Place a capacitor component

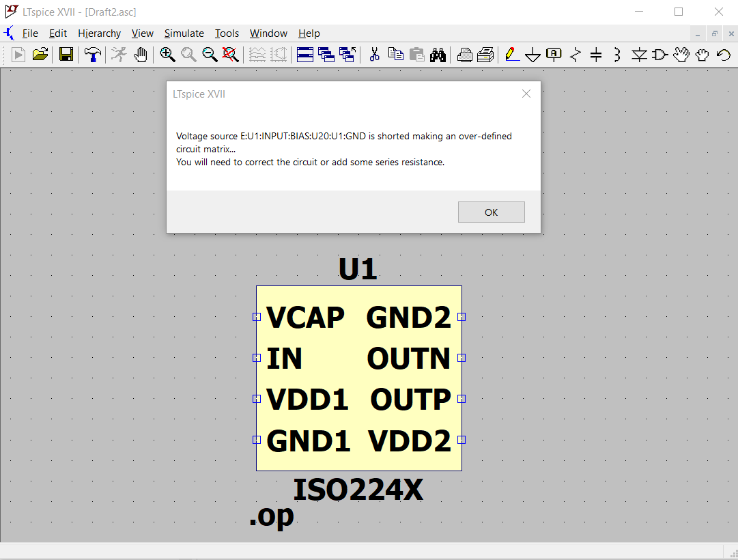(596, 55)
